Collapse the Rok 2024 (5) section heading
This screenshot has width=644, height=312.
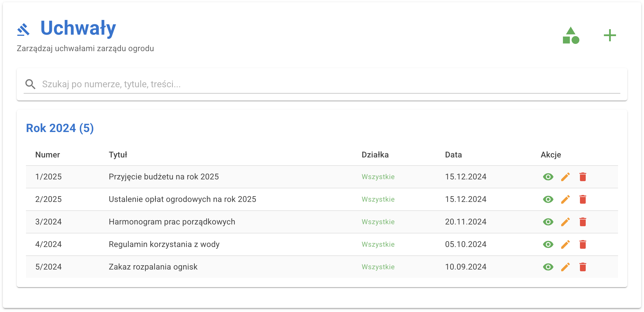point(60,128)
